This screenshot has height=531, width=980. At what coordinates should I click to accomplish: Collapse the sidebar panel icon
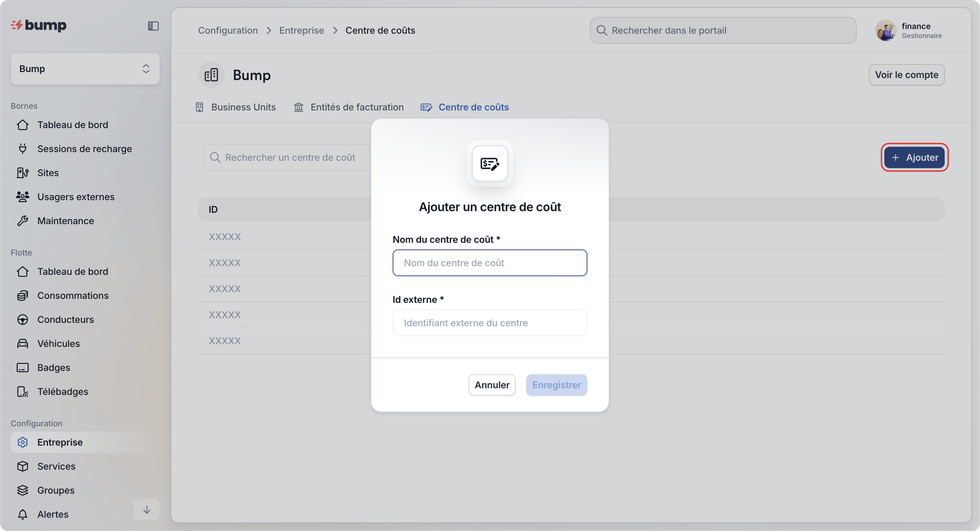click(x=153, y=26)
